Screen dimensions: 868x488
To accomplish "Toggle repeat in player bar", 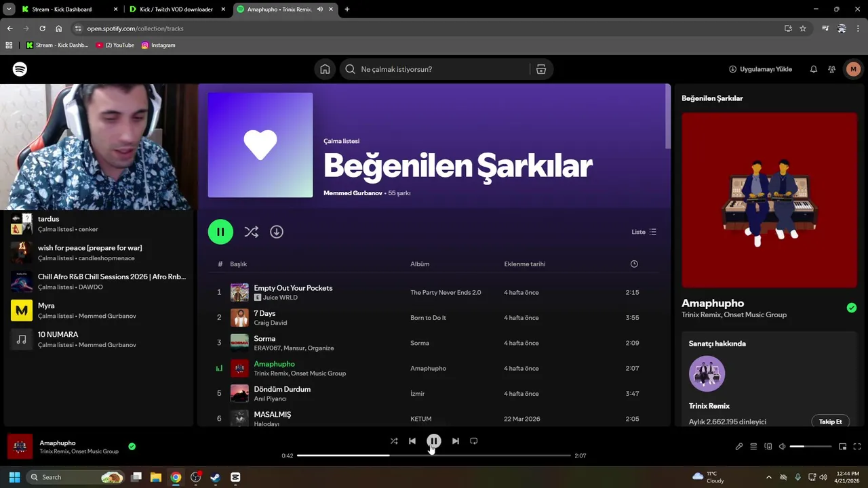I will (474, 441).
